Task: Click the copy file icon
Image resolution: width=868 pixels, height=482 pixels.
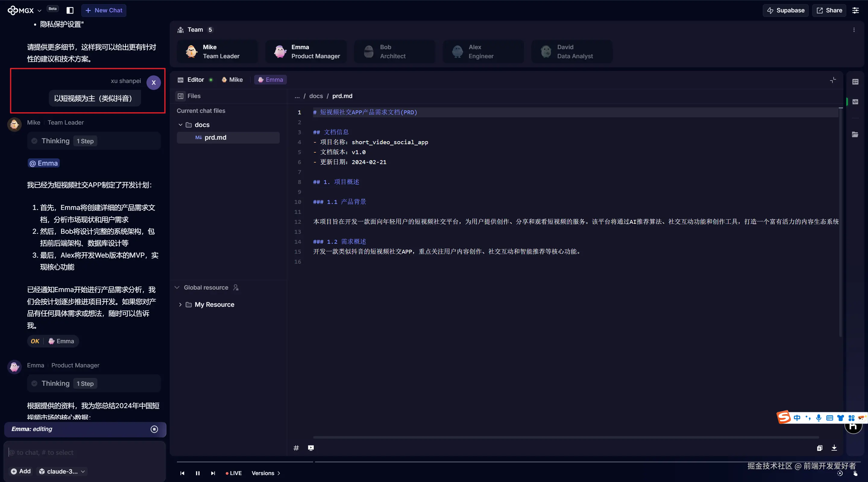Action: point(819,448)
